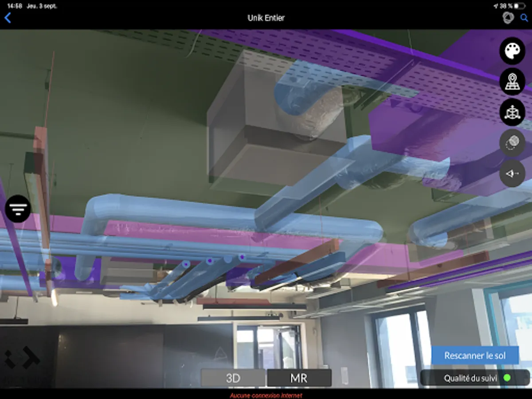Tap the battery indicator in status bar

pyautogui.click(x=519, y=6)
